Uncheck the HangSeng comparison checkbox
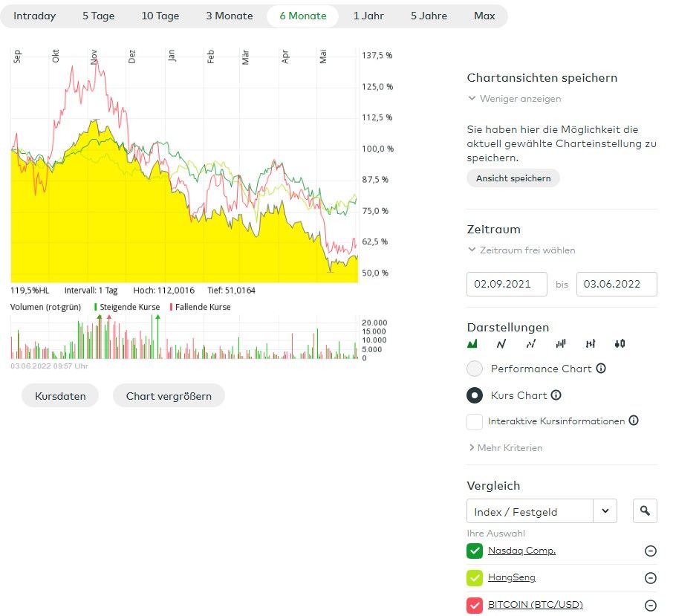Screen dimensions: 673x616 tap(475, 577)
